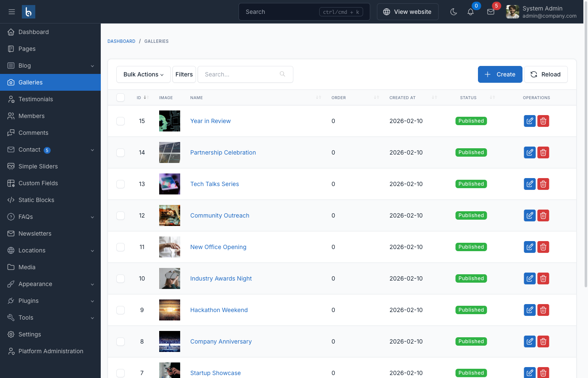The height and width of the screenshot is (378, 588).
Task: Tick the checkbox next to Community Outreach
Action: (x=121, y=215)
